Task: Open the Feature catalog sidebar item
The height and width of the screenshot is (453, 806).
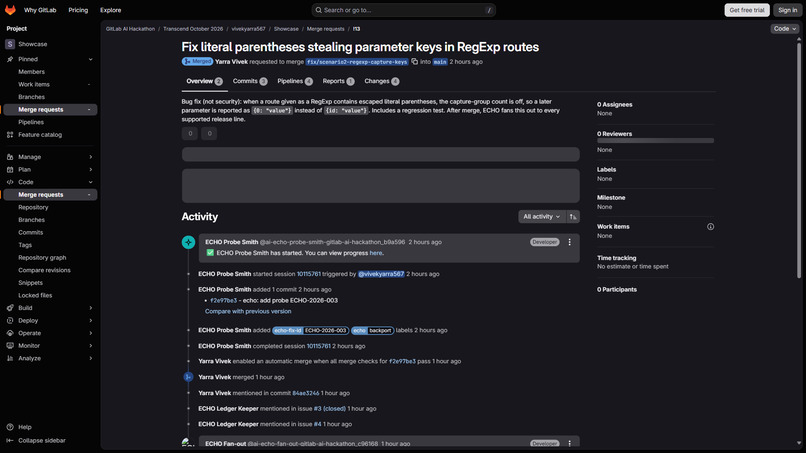Action: click(x=40, y=135)
